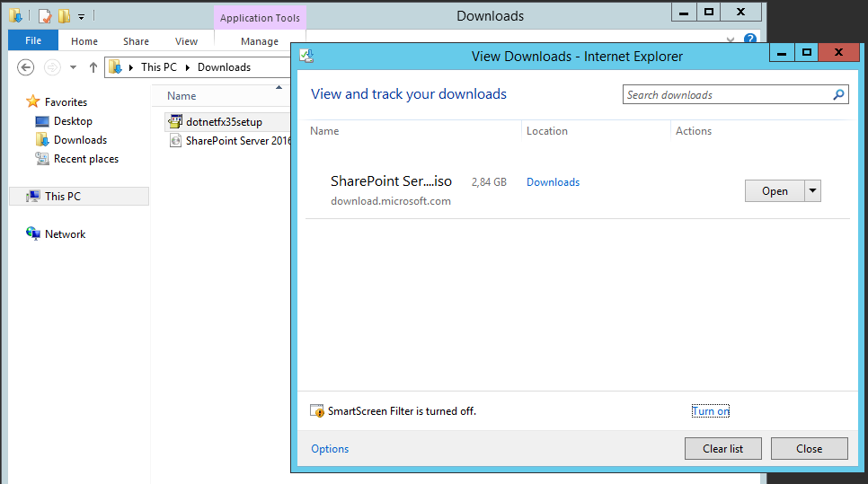Image resolution: width=868 pixels, height=484 pixels.
Task: Maximize the View Downloads window
Action: click(807, 53)
